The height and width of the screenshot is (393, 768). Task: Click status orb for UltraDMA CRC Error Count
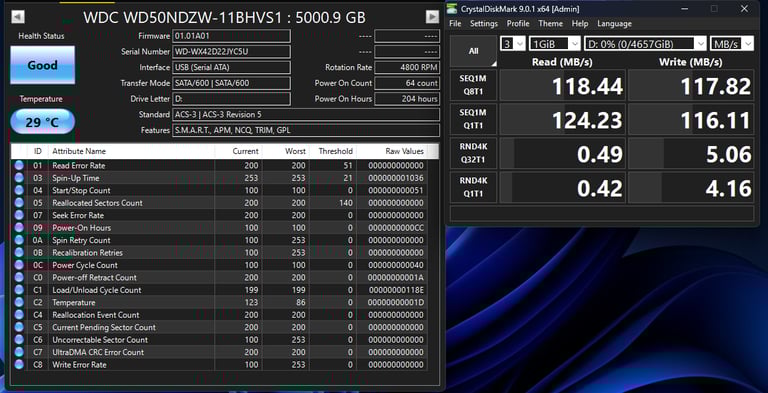click(19, 352)
